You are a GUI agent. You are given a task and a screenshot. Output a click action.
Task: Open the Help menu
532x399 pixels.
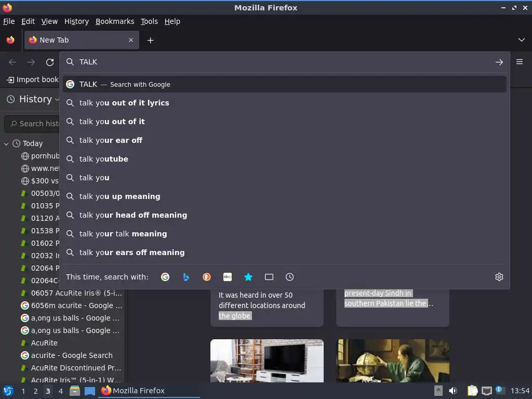point(172,21)
